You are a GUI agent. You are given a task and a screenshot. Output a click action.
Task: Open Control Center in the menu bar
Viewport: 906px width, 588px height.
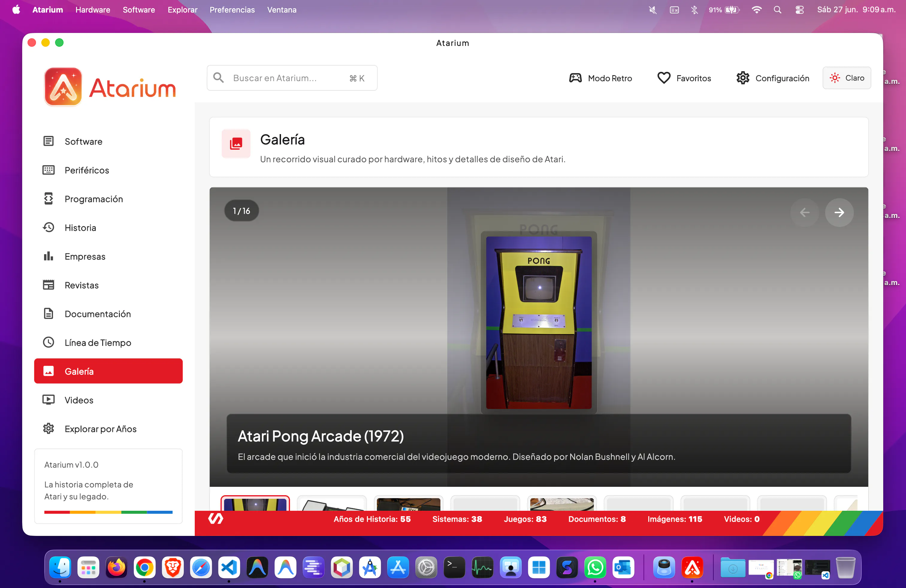click(x=799, y=10)
